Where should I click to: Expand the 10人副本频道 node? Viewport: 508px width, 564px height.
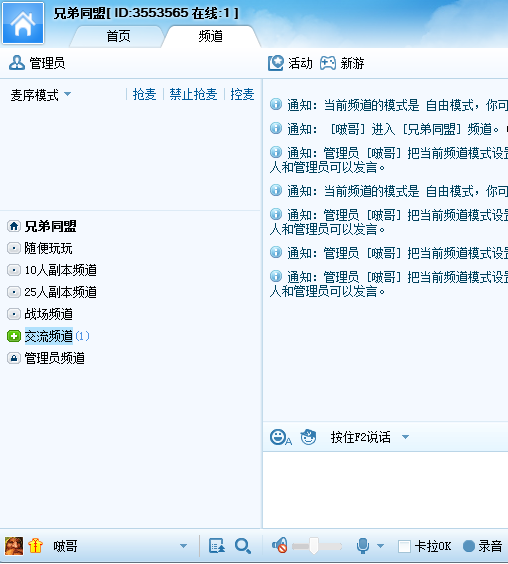[14, 270]
